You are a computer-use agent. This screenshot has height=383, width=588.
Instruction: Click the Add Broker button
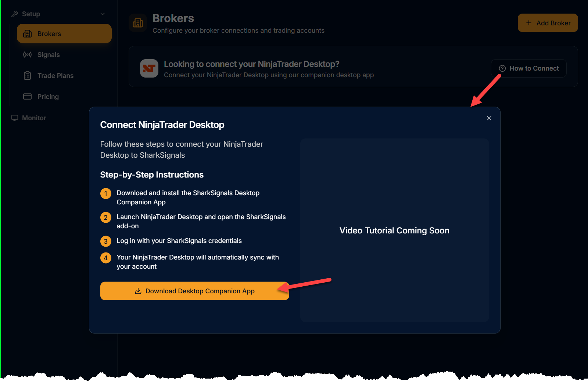click(548, 23)
